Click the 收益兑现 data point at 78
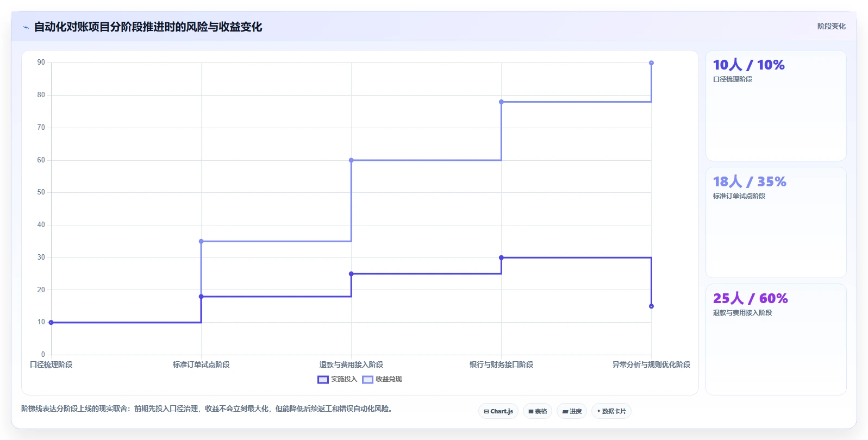Viewport: 868px width, 440px height. [x=501, y=102]
